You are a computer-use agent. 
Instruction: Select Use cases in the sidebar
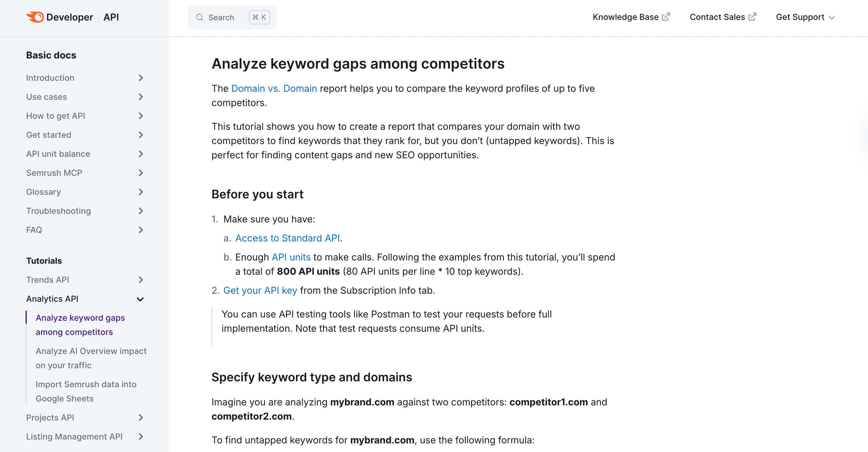(47, 97)
